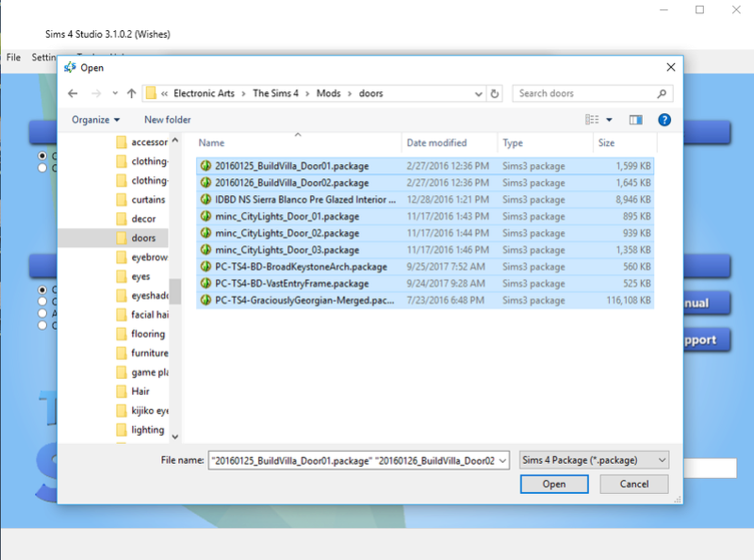Select IDBD NS Sierra Blanco file

[x=425, y=200]
